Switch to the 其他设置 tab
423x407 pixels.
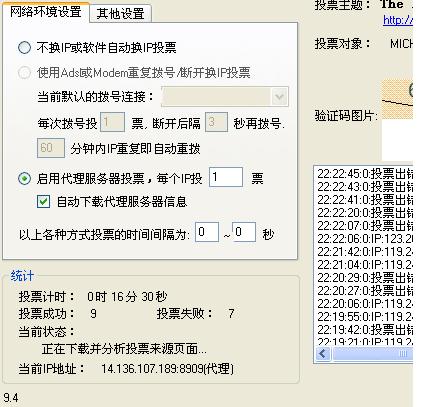coord(120,14)
